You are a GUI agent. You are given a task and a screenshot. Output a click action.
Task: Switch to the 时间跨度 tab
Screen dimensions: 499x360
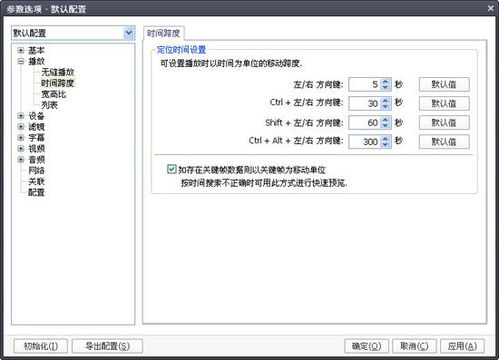click(163, 33)
